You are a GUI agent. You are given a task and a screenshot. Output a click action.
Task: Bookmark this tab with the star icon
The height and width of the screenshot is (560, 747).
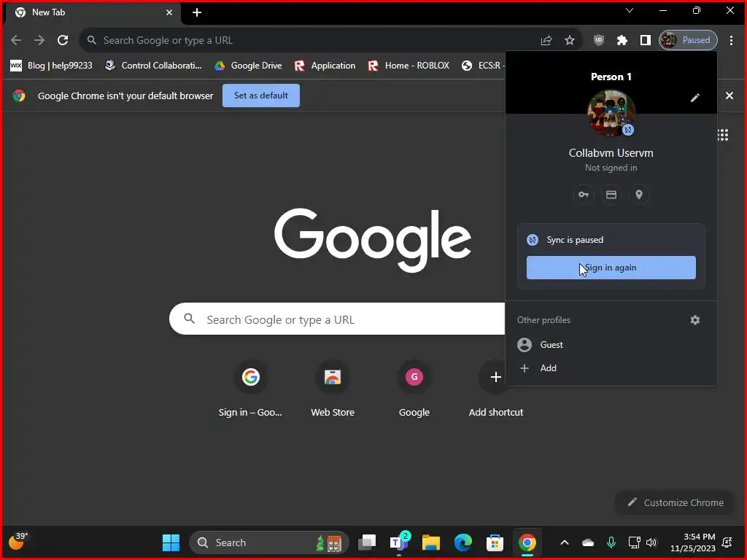pyautogui.click(x=569, y=41)
